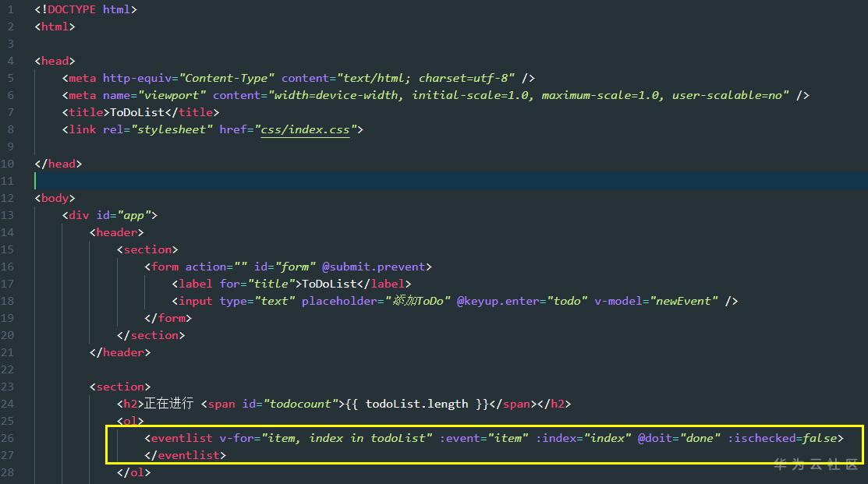The image size is (868, 484).
Task: Click the DOCTYPE html declaration
Action: [x=86, y=9]
